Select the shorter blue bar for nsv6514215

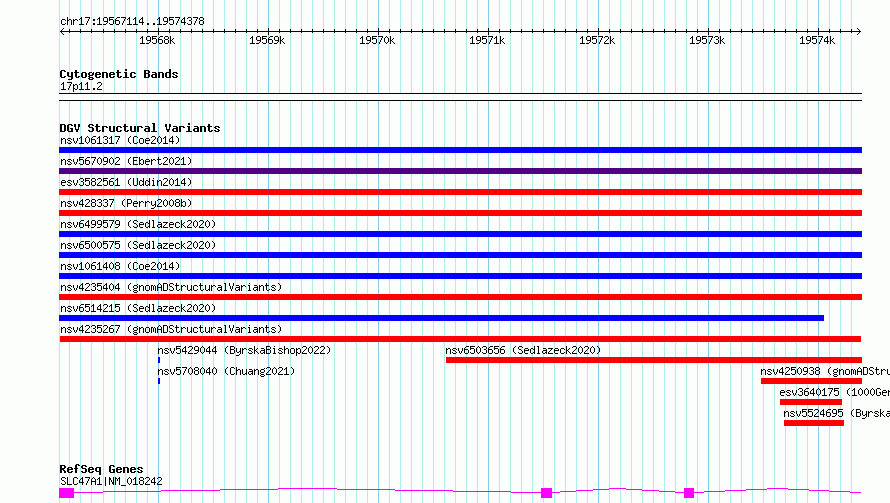(442, 318)
